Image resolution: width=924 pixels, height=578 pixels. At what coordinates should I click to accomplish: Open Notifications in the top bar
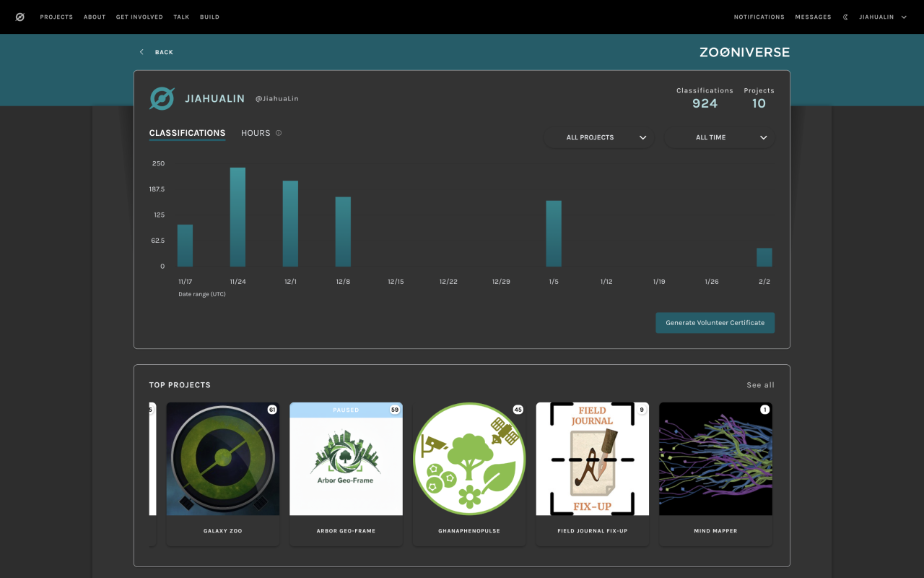[759, 17]
